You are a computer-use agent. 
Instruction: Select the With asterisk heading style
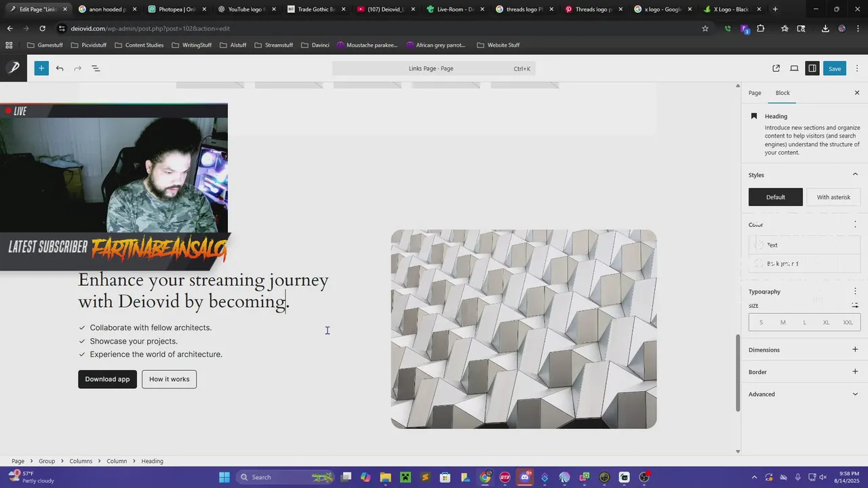click(x=833, y=197)
